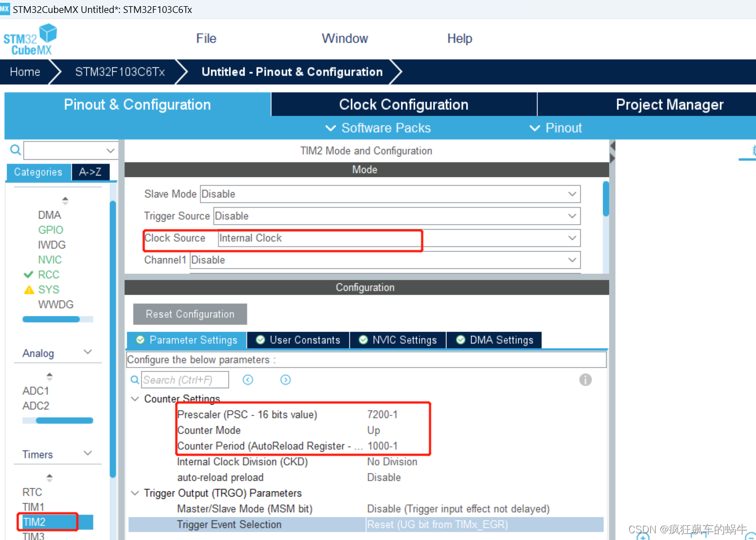Select the Trigger Event Selection row
This screenshot has height=540, width=756.
pos(366,525)
